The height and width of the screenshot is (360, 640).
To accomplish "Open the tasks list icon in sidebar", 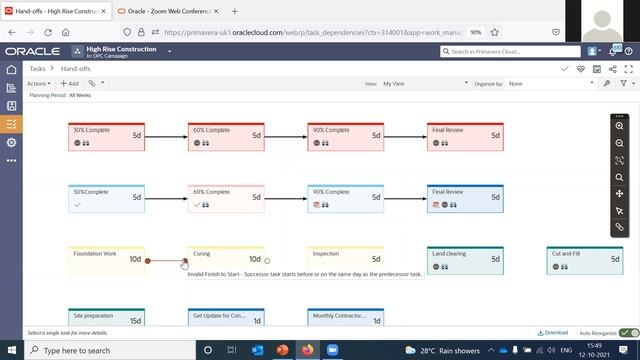I will [x=11, y=124].
